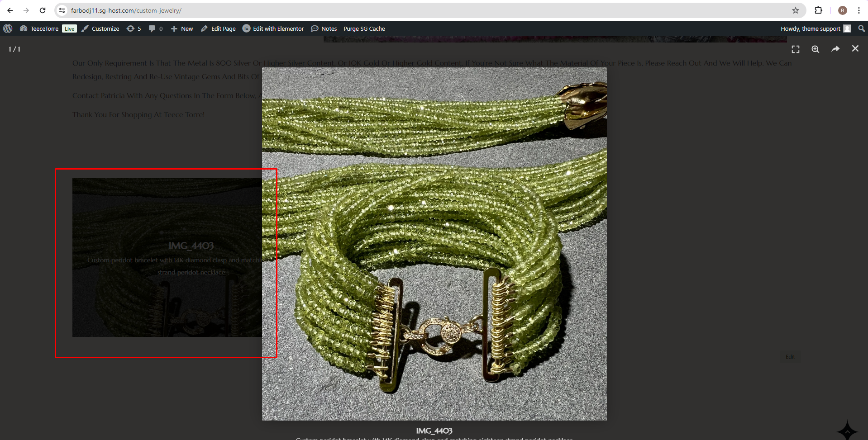Go back to the previous page

(x=10, y=10)
